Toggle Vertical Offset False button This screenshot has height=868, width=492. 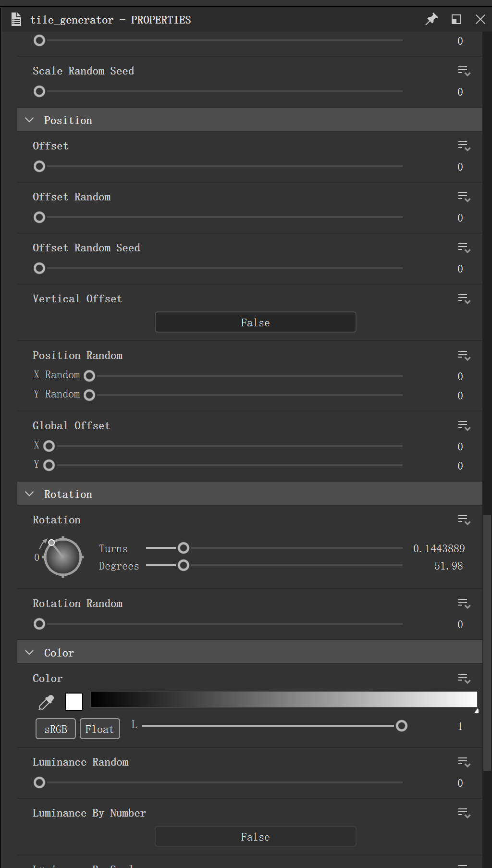click(x=255, y=322)
